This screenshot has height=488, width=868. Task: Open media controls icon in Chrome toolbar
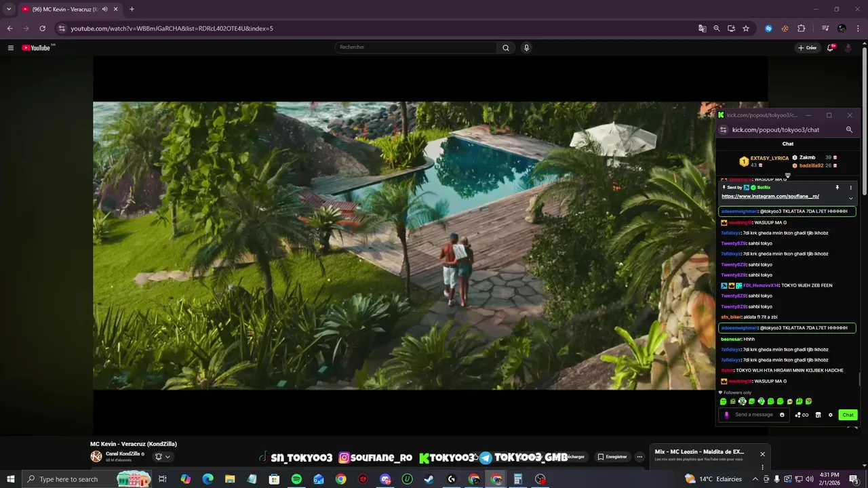[x=825, y=28]
